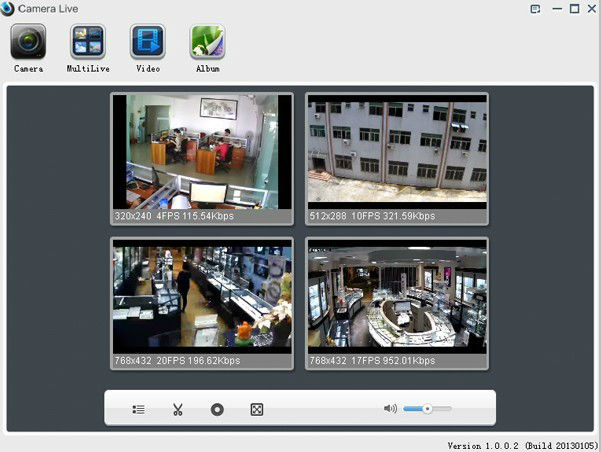
Task: Click the Version 1.0.0.2 build text
Action: (x=523, y=446)
